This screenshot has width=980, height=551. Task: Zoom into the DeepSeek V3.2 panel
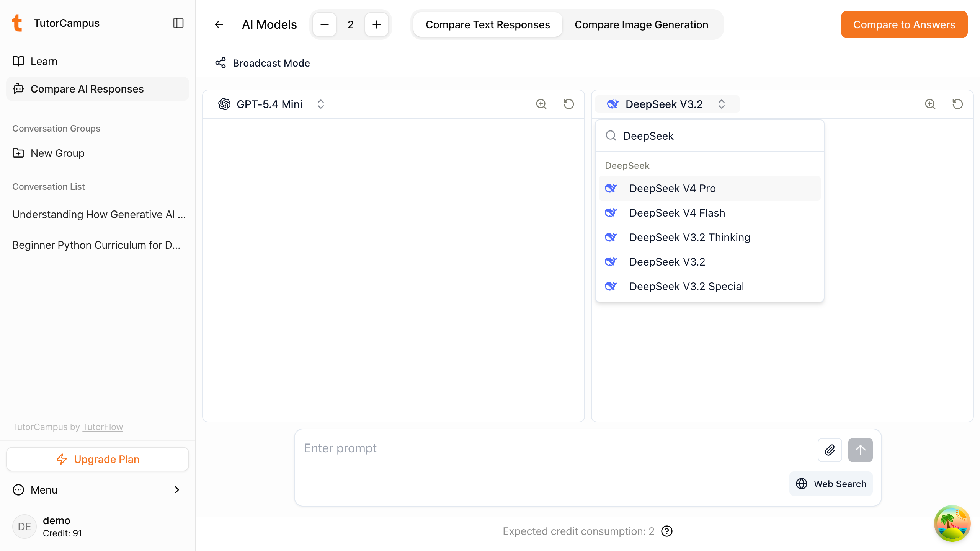point(930,104)
